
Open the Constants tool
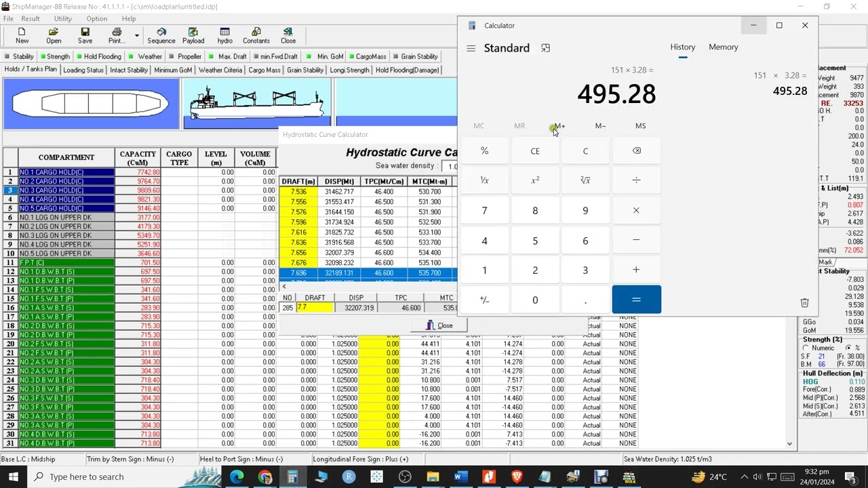tap(256, 36)
